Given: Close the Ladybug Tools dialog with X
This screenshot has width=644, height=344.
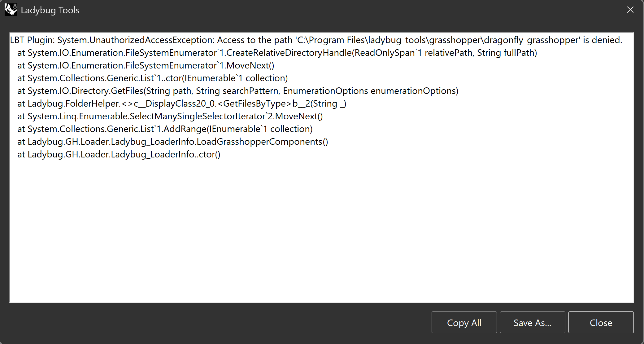Looking at the screenshot, I should (630, 10).
